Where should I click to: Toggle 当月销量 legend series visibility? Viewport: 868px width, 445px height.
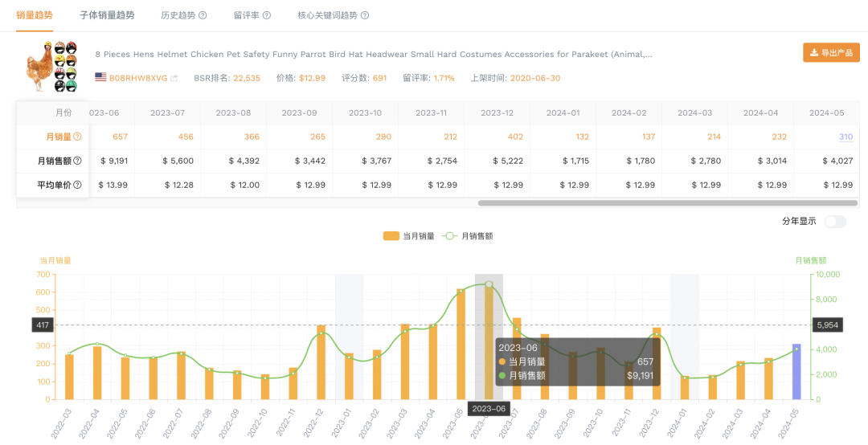(x=408, y=236)
